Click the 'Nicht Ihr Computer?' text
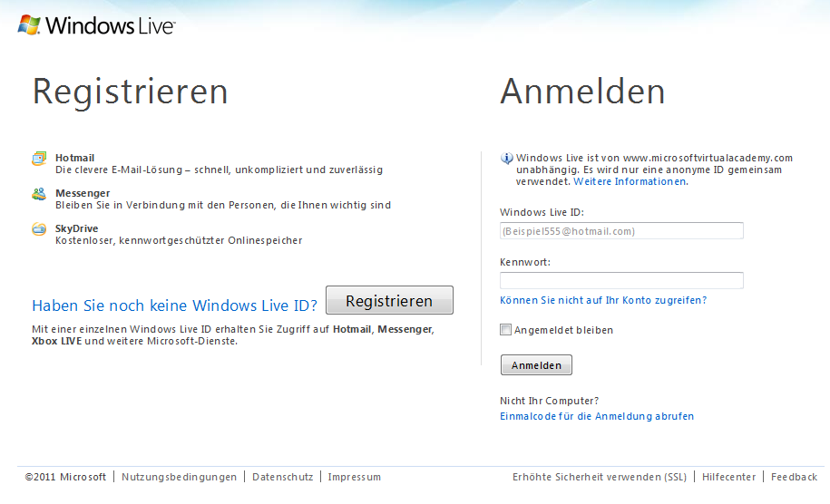Screen dimensions: 830x504 549,401
